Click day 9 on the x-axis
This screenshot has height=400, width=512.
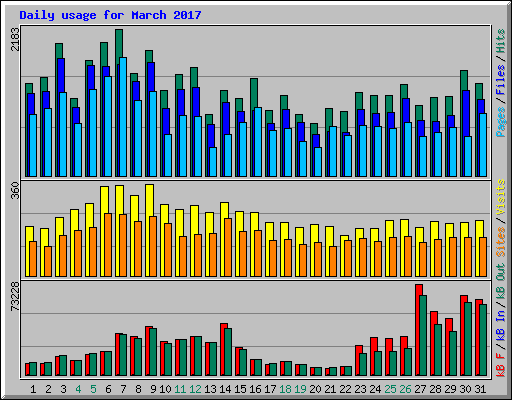[x=153, y=389]
